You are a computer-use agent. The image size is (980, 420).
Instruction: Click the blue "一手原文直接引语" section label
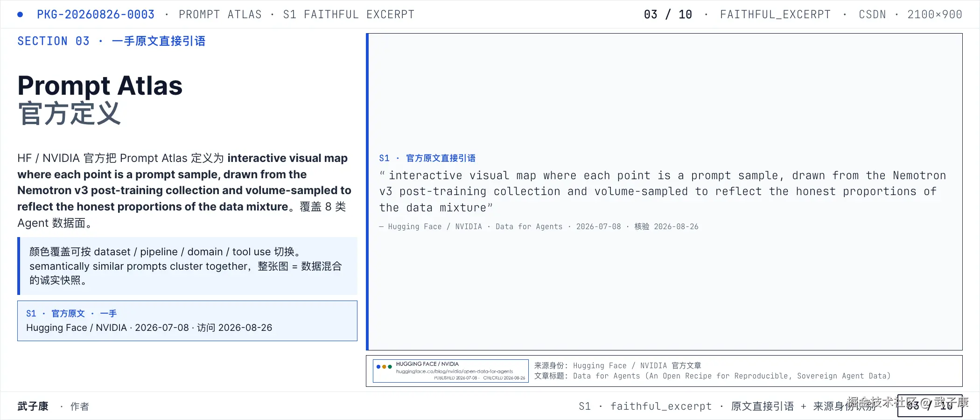[x=159, y=41]
